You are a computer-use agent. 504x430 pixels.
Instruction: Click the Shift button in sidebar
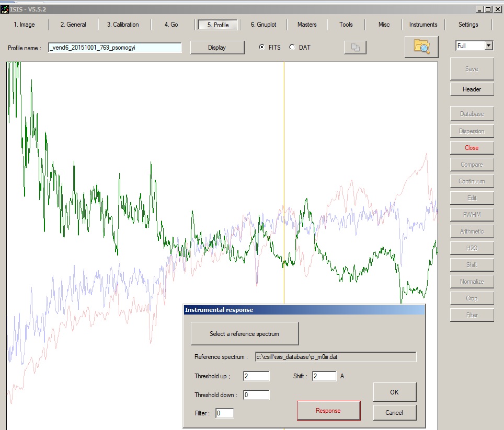click(472, 264)
